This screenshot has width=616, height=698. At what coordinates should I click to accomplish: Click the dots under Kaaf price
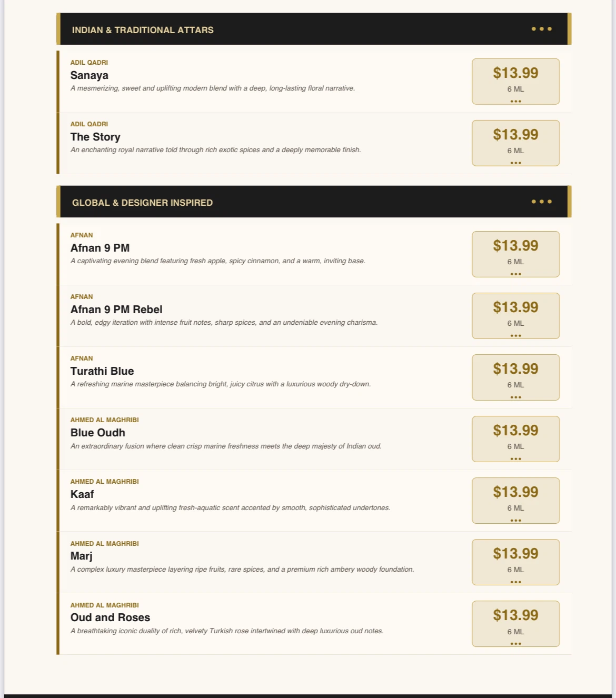[516, 520]
